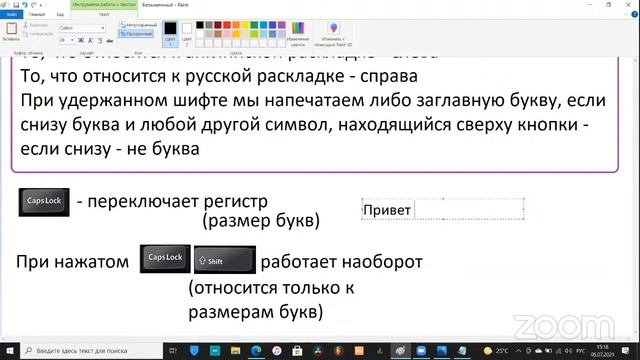Viewport: 640px width, 360px height.
Task: Open Task View from the taskbar
Action: coord(173,351)
